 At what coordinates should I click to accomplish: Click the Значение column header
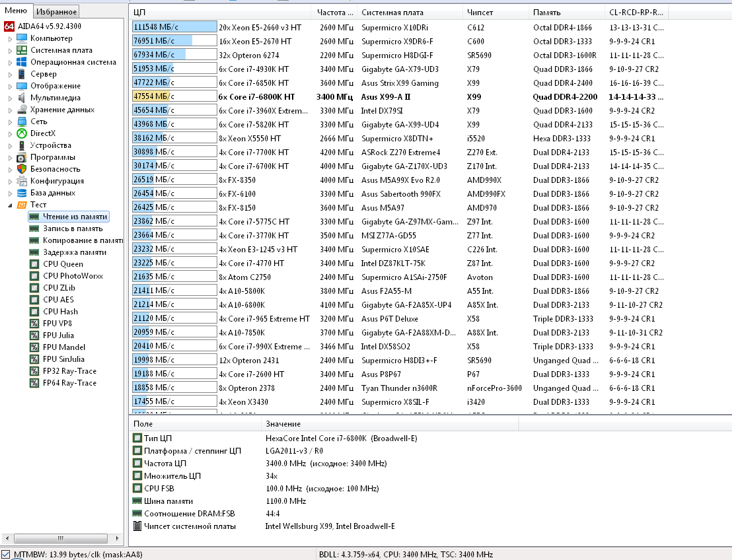click(390, 424)
